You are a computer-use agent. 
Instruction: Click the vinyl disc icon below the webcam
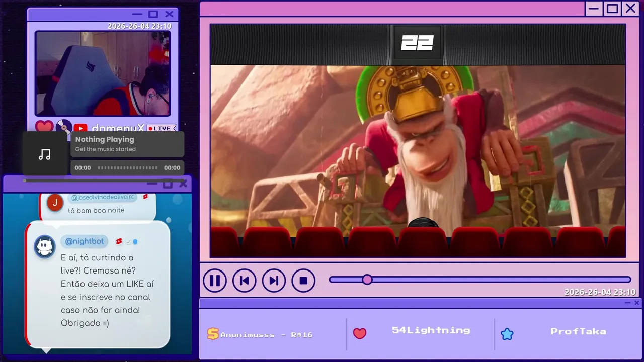click(64, 128)
